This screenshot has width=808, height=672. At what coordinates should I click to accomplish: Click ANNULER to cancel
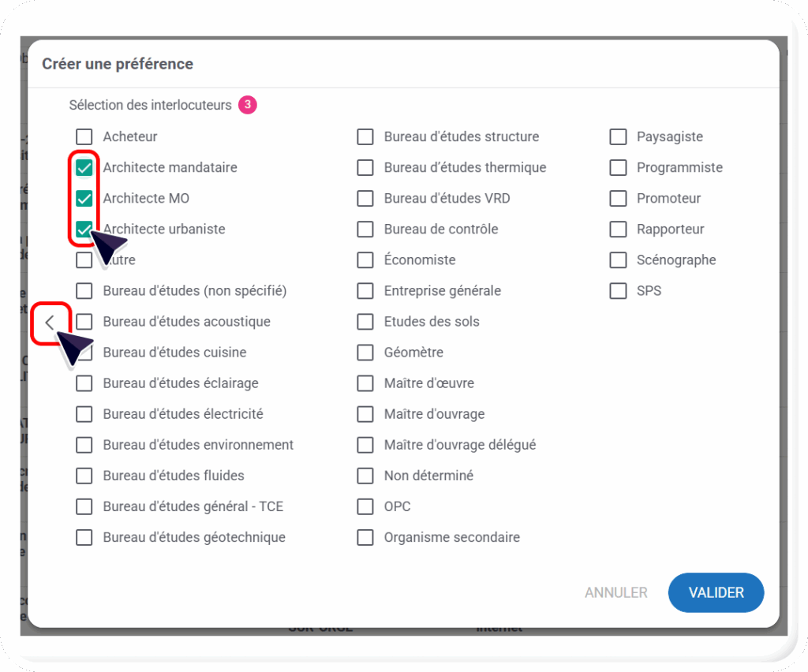point(615,592)
